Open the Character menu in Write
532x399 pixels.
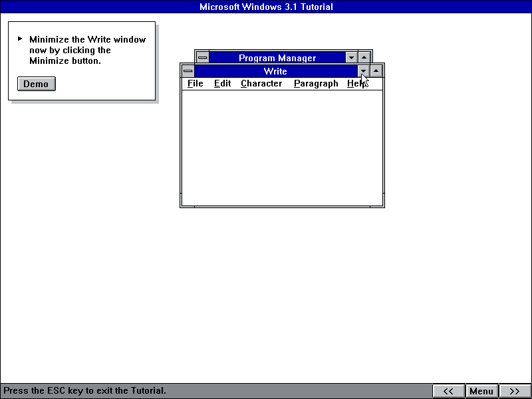[261, 84]
